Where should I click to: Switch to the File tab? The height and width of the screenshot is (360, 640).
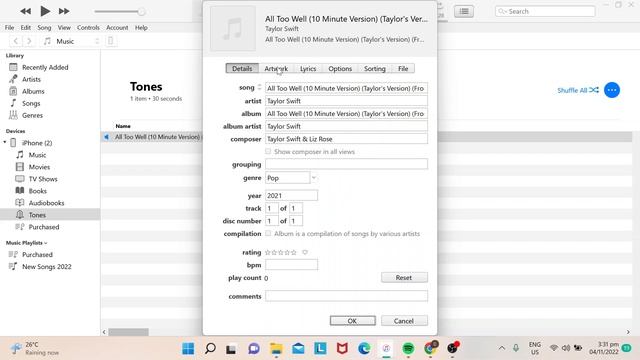tap(403, 69)
